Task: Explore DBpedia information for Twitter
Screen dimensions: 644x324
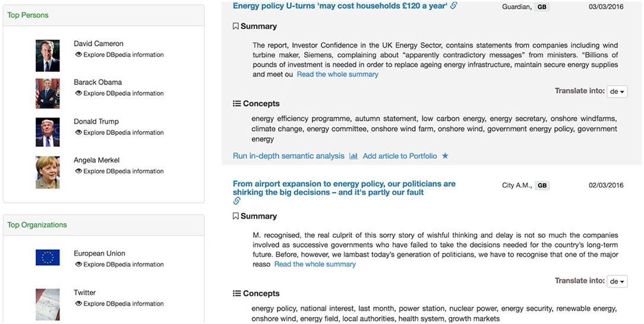Action: coord(124,303)
